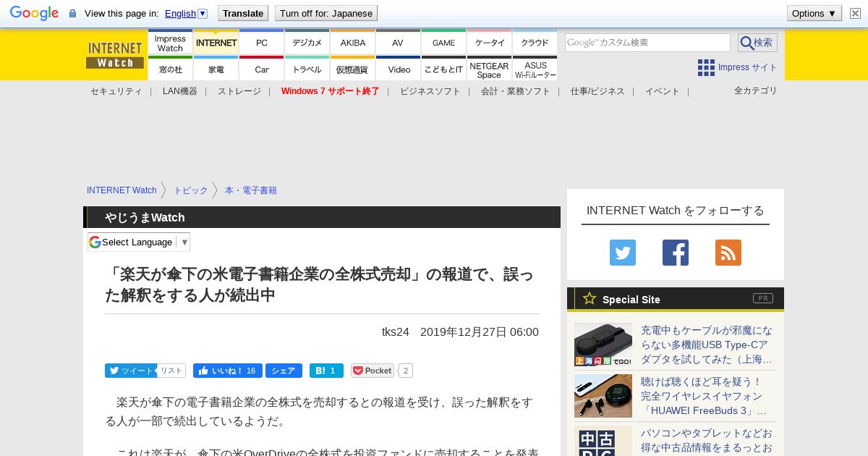Open Windows 7 サポート終了 link
This screenshot has height=456, width=868.
(331, 91)
